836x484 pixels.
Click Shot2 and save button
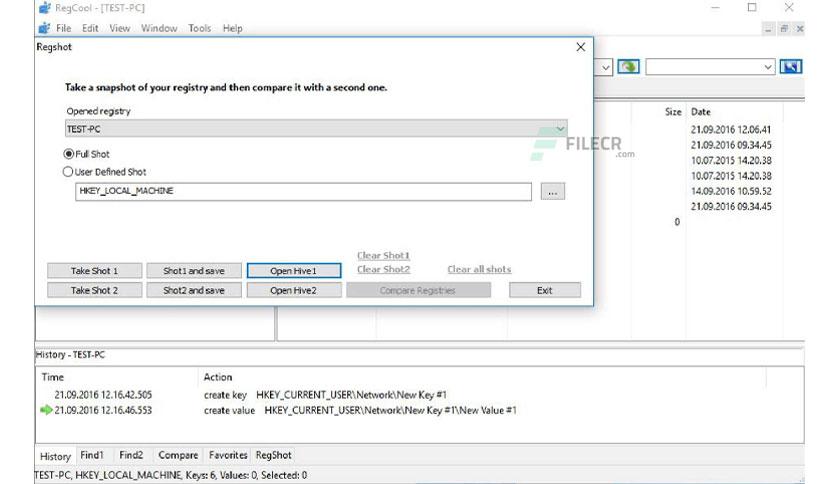click(x=194, y=290)
